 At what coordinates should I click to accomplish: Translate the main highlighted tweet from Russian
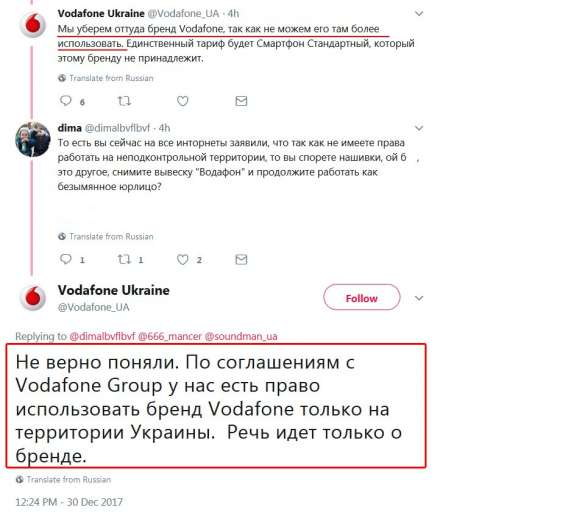pos(63,479)
